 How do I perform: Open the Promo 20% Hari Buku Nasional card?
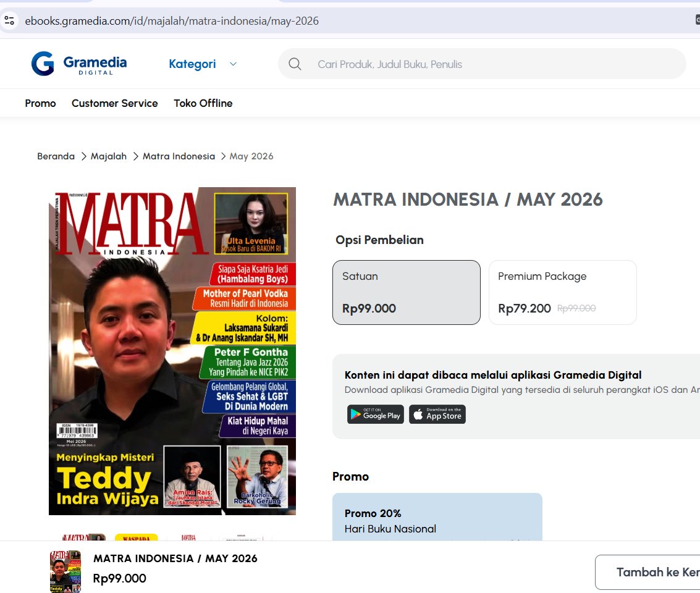point(437,517)
